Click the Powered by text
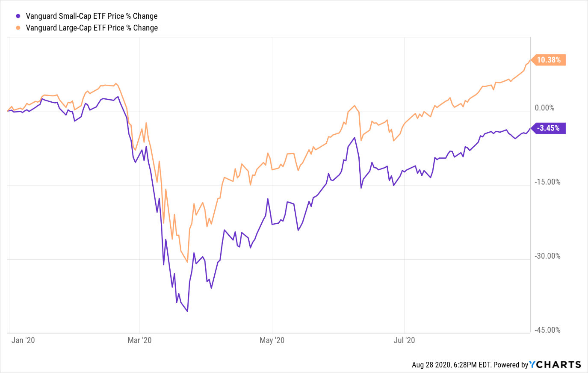 511,365
